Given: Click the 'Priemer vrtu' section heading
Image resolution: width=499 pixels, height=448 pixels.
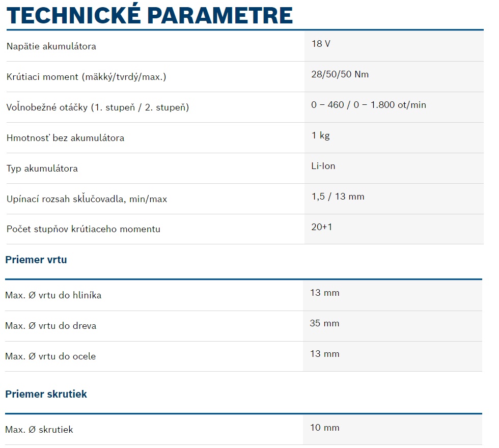Looking at the screenshot, I should click(36, 260).
